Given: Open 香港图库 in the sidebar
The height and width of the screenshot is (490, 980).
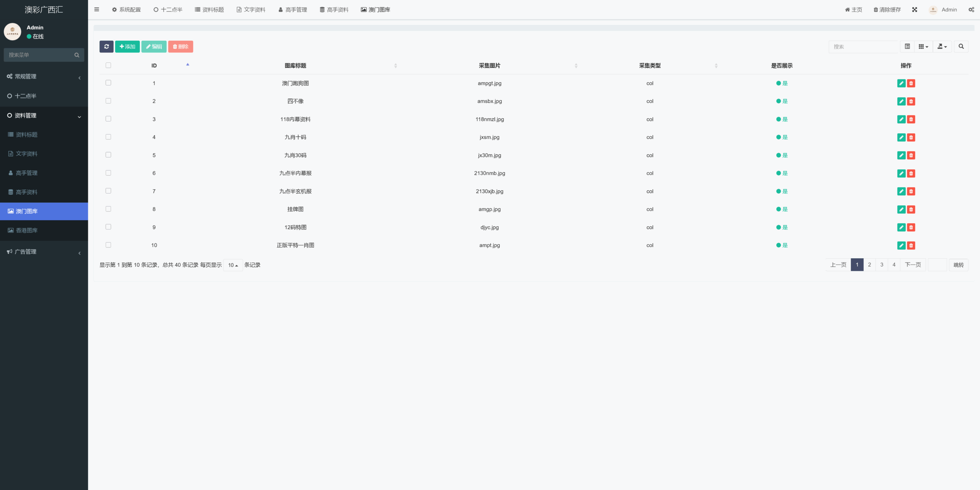Looking at the screenshot, I should pos(27,230).
